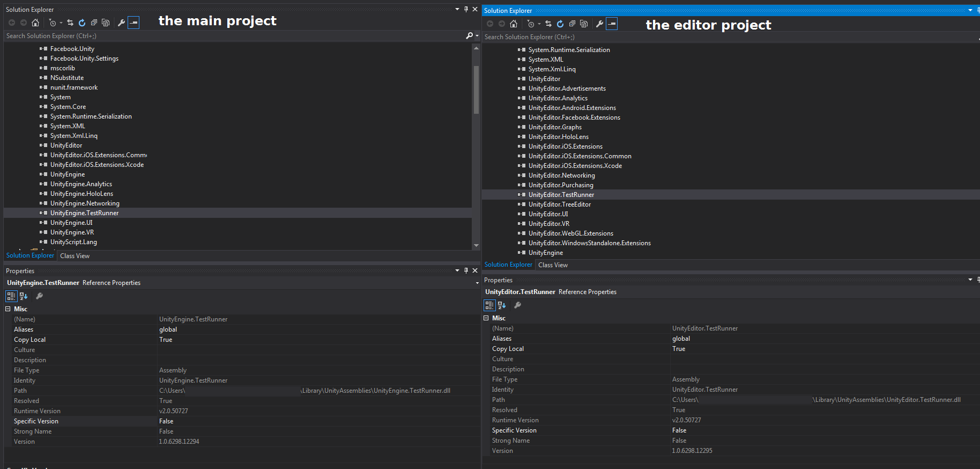Select Alphabetical sort in UnityEditor.TestRunner Properties

tap(502, 305)
